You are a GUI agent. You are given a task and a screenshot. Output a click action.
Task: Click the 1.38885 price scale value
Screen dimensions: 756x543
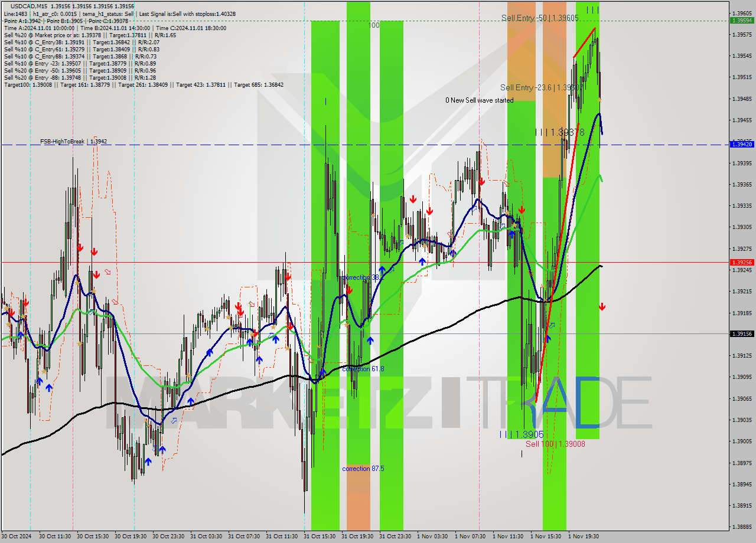pyautogui.click(x=742, y=526)
